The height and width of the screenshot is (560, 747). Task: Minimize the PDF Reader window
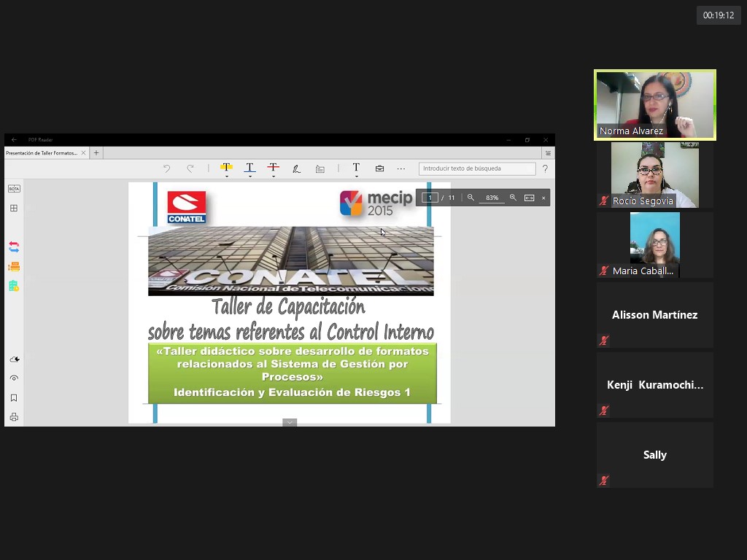tap(508, 140)
